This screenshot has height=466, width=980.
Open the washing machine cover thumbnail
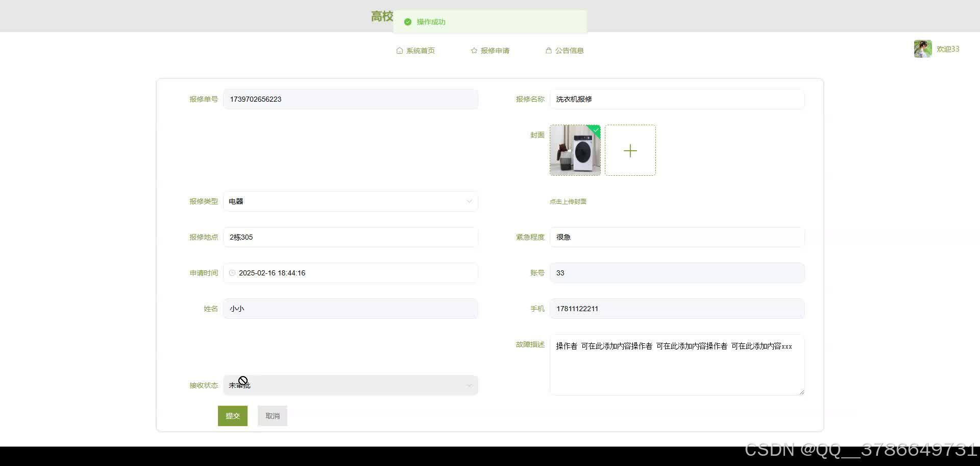(575, 150)
